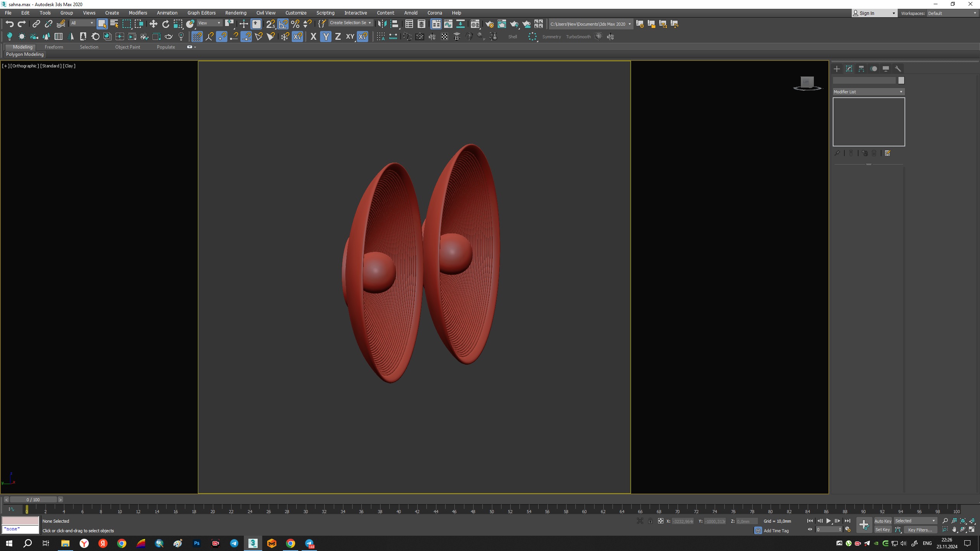Toggle Absolute/Offset transform type-in mode
Image resolution: width=980 pixels, height=551 pixels.
661,521
